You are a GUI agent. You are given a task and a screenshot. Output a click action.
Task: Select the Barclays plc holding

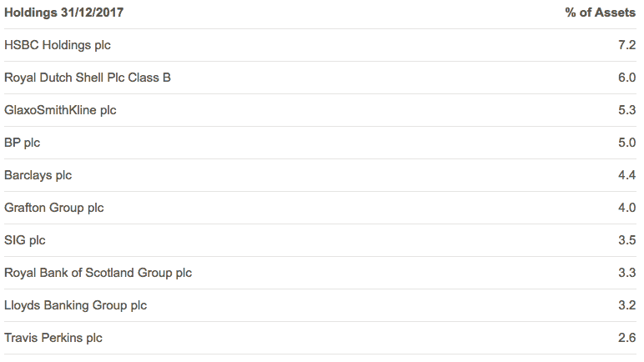[x=38, y=175]
